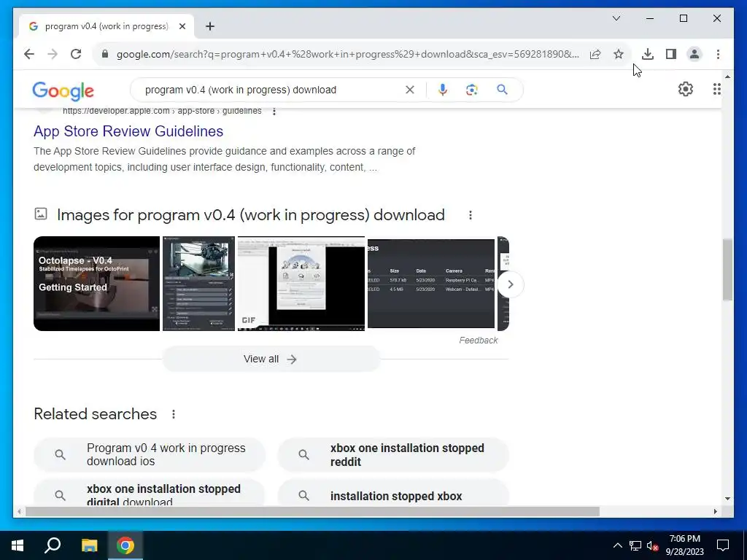Click the scroll right arrow at the bottom

coord(715,511)
